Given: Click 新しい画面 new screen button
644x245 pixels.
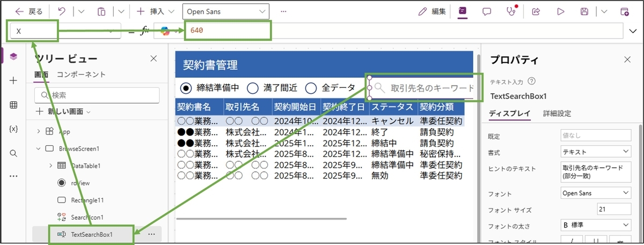Looking at the screenshot, I should 63,112.
